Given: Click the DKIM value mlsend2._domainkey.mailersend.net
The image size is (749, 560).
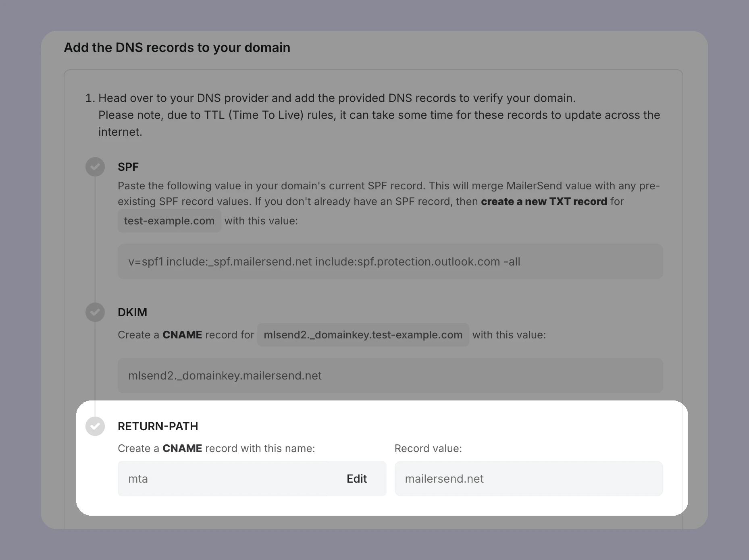Looking at the screenshot, I should (389, 375).
